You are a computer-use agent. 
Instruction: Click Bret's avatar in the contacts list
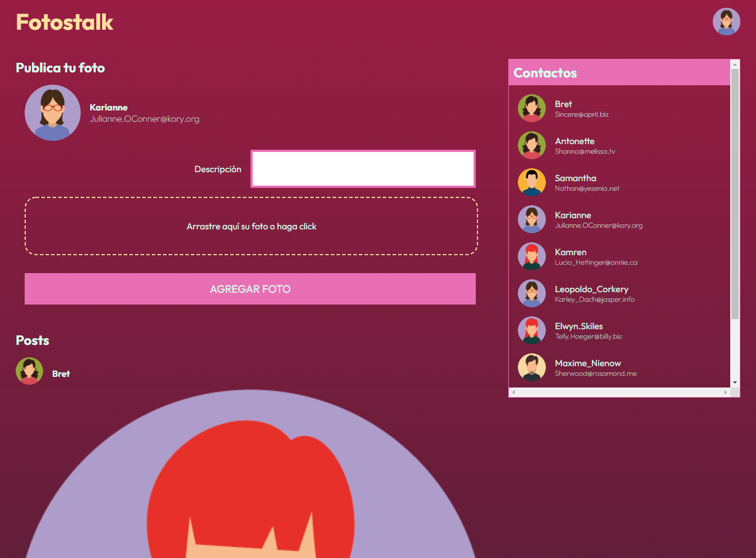[531, 108]
